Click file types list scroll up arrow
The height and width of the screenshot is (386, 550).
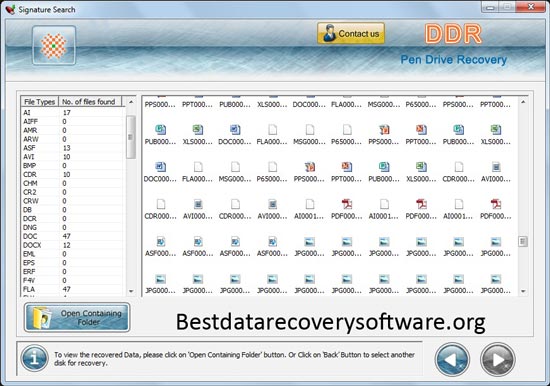coord(131,101)
